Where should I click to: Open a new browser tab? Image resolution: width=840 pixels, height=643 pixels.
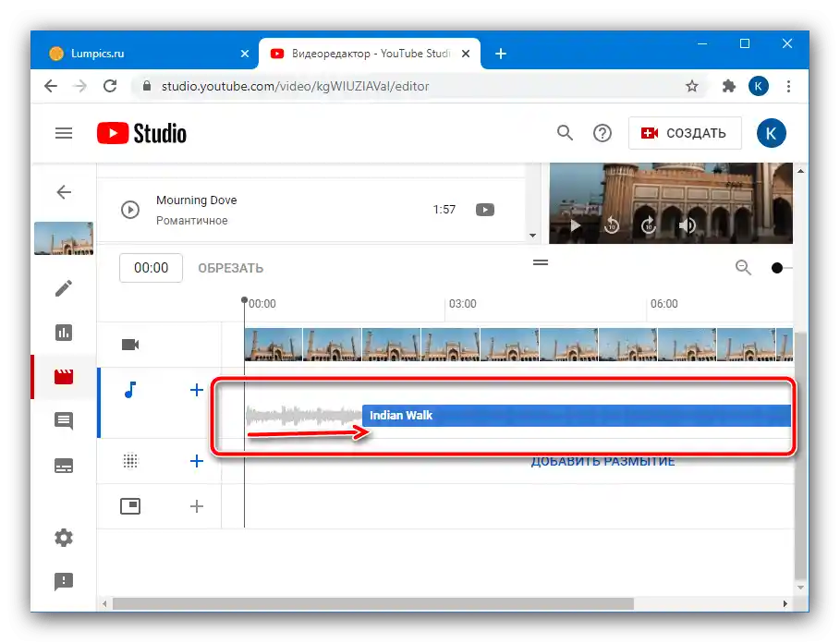(500, 54)
